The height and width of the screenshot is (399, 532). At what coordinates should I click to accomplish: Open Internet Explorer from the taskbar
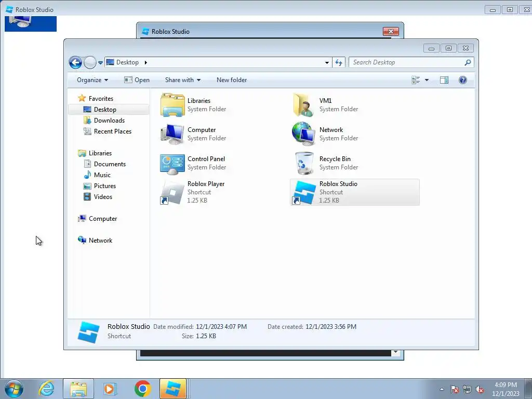[x=46, y=389]
